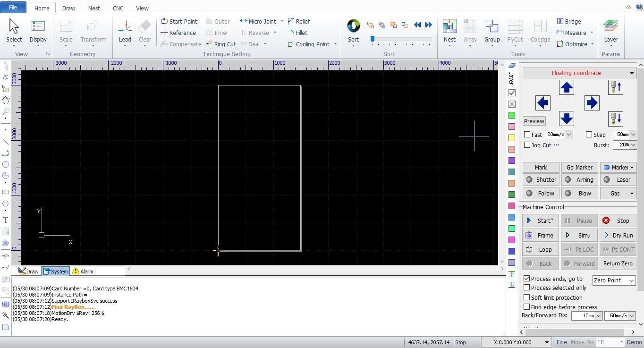Click the Frame button
This screenshot has height=348, width=644.
[x=541, y=235]
